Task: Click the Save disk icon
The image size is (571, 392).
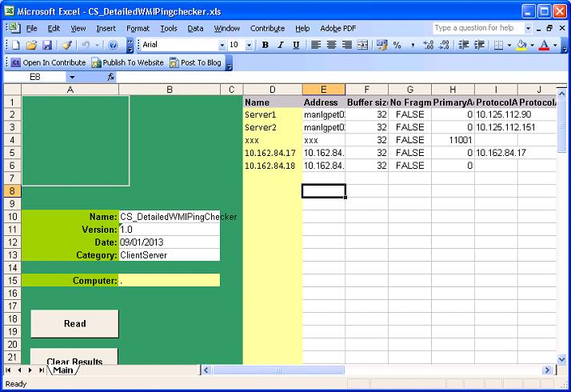Action: click(47, 45)
